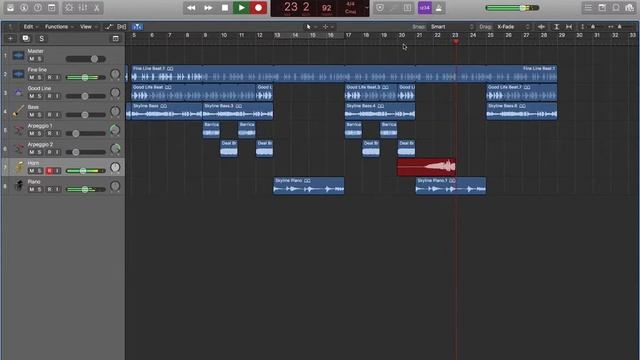Solo the Arpeggio 1 track
The height and width of the screenshot is (360, 640).
click(40, 134)
